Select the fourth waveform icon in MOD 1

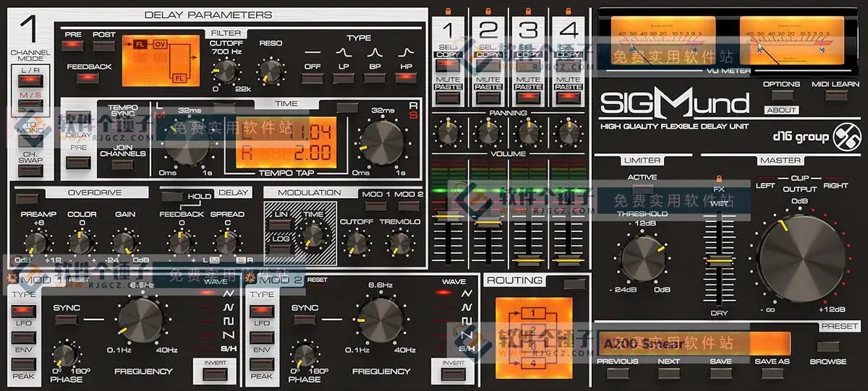pyautogui.click(x=228, y=335)
